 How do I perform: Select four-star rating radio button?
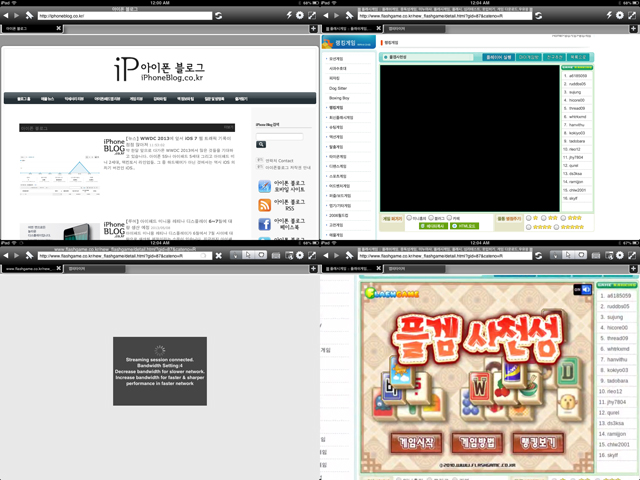(529, 227)
